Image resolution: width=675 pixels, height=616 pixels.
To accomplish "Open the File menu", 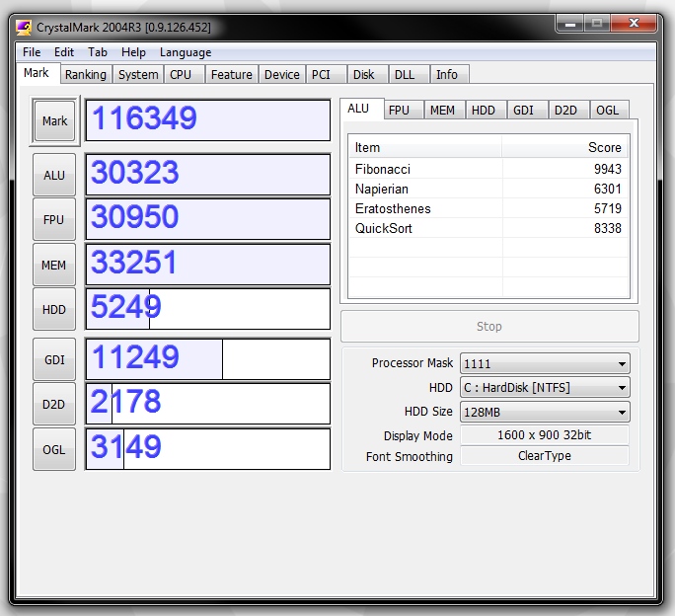I will (x=32, y=52).
